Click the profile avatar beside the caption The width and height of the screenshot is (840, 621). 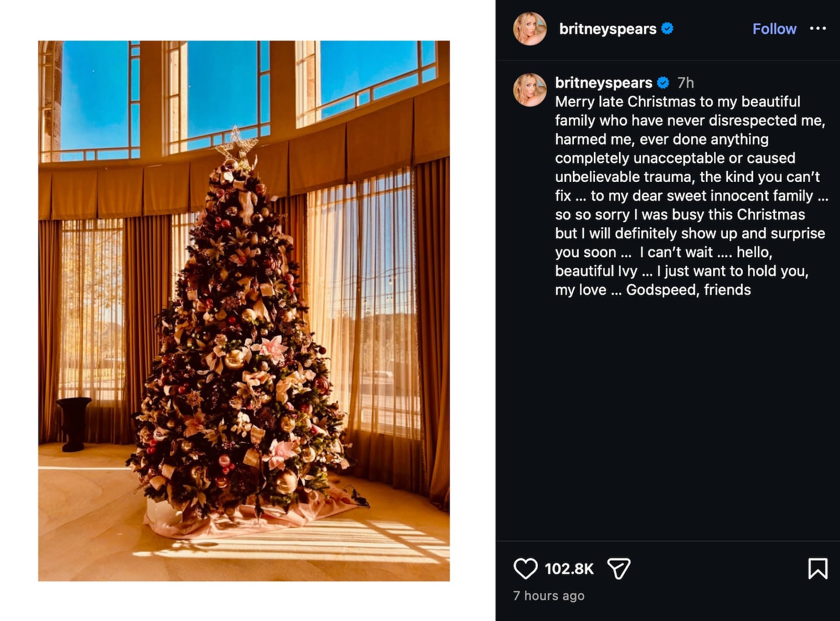pos(530,89)
